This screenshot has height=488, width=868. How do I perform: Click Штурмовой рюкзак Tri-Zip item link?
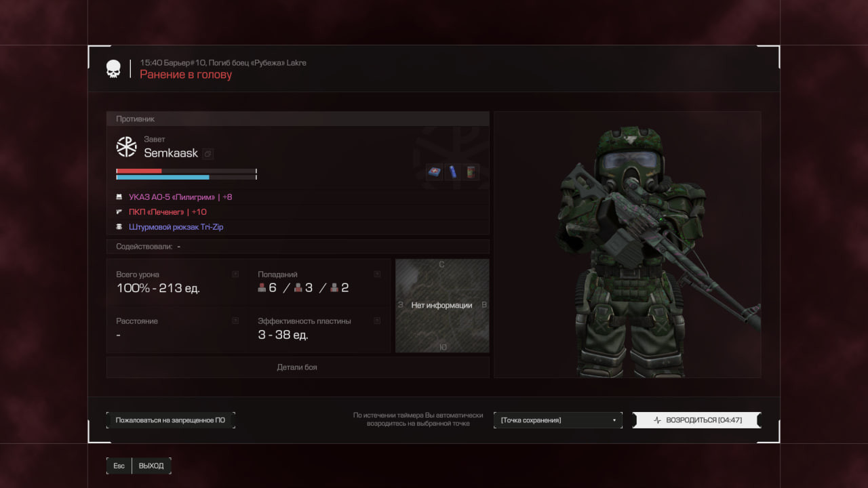click(176, 227)
